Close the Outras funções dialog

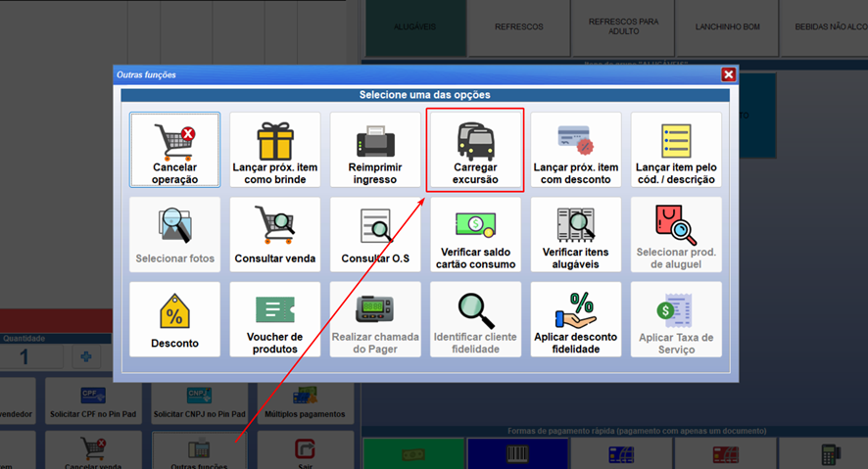pyautogui.click(x=728, y=74)
